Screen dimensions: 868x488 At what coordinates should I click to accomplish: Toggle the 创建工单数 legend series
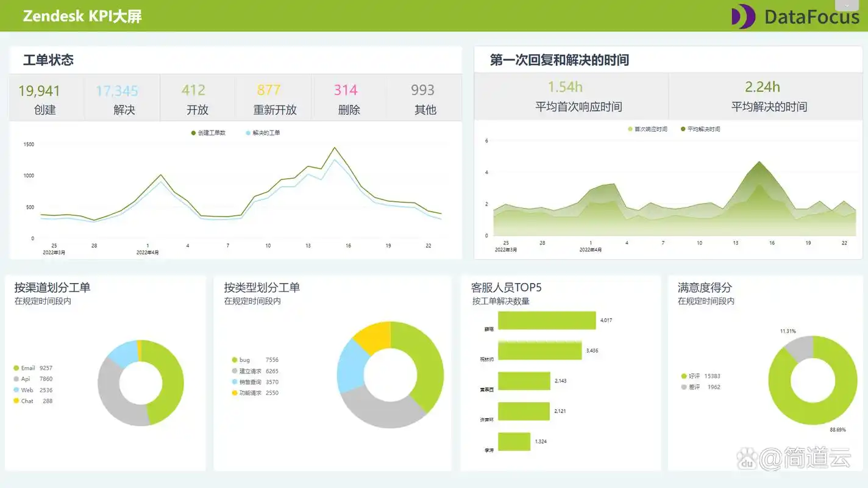pyautogui.click(x=208, y=132)
